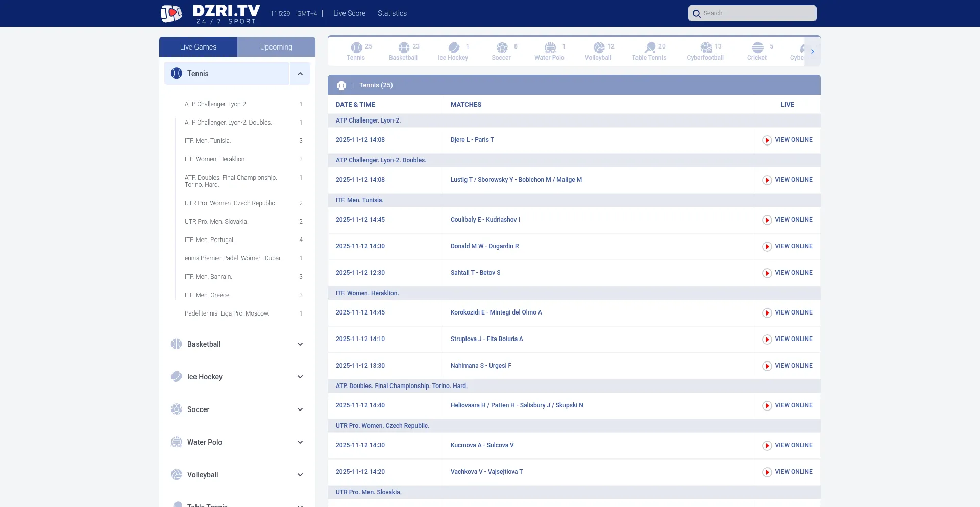Collapse the Tennis section in sidebar

point(300,74)
